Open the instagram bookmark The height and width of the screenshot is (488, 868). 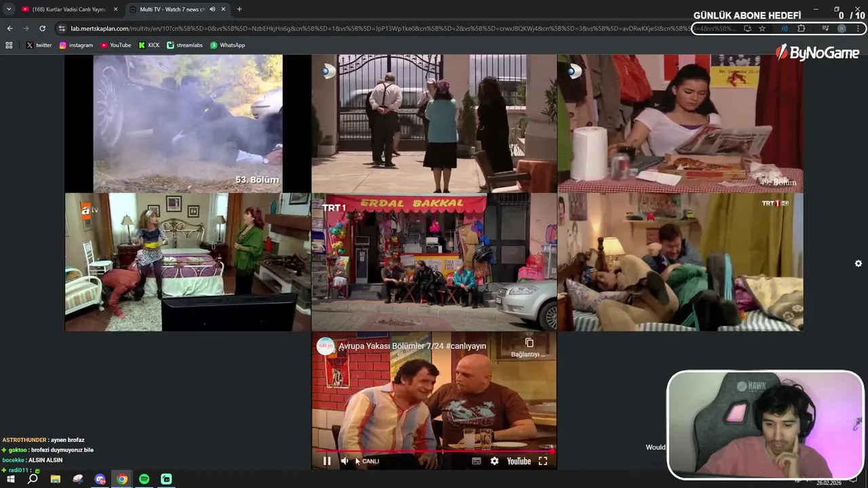pyautogui.click(x=76, y=45)
